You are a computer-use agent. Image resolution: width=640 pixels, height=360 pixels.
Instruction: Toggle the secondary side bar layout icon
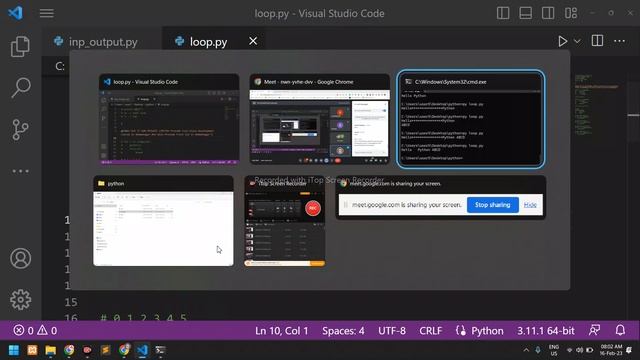548,13
